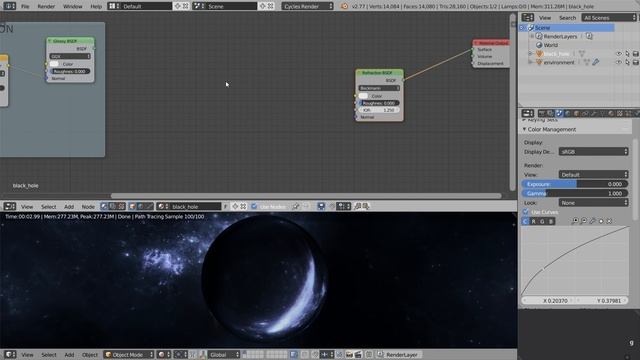640x360 pixels.
Task: Open the node editor Add menu
Action: point(69,207)
